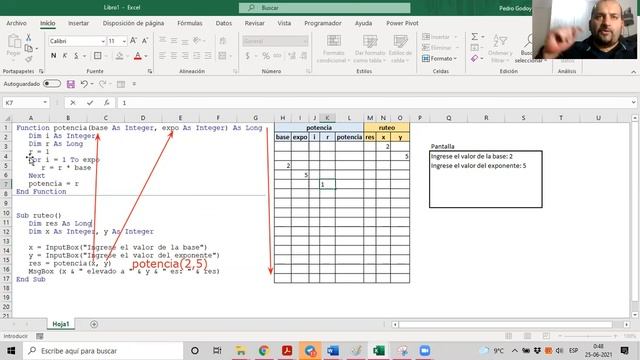Toggle the Autoguardado switch

tap(52, 84)
